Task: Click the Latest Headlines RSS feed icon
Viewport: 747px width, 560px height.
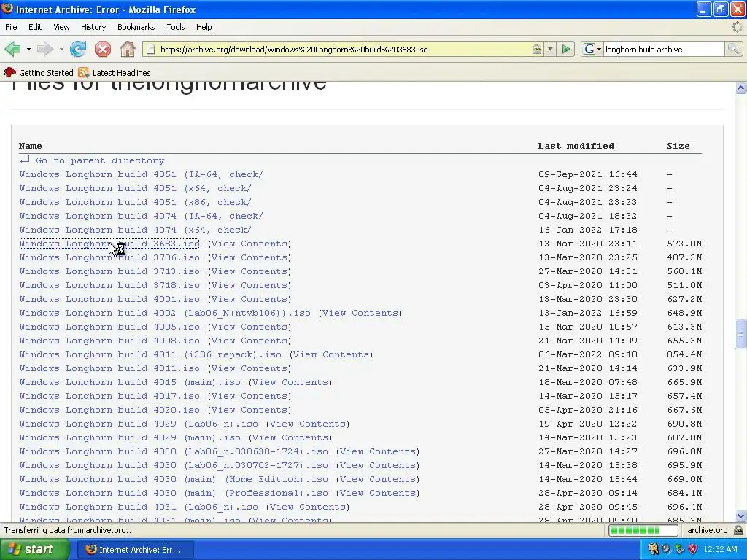Action: (83, 72)
